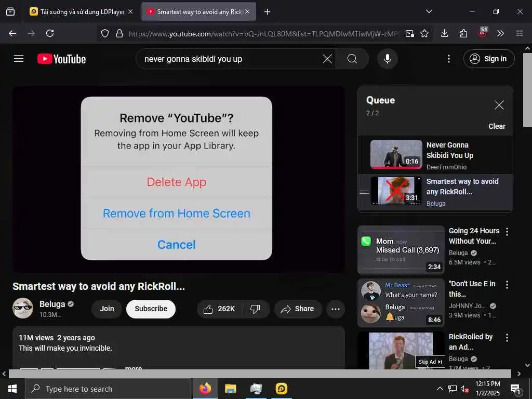Open the Firefox downloads panel

point(445,33)
